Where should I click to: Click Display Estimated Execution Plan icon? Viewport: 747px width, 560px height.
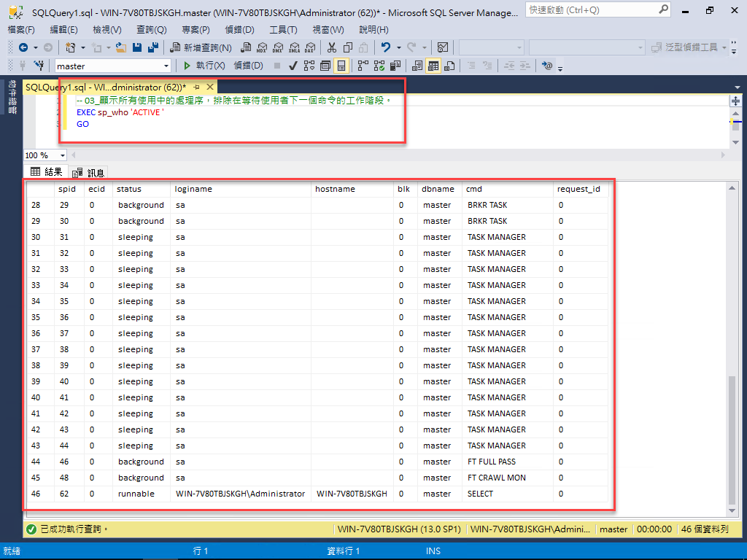[309, 65]
